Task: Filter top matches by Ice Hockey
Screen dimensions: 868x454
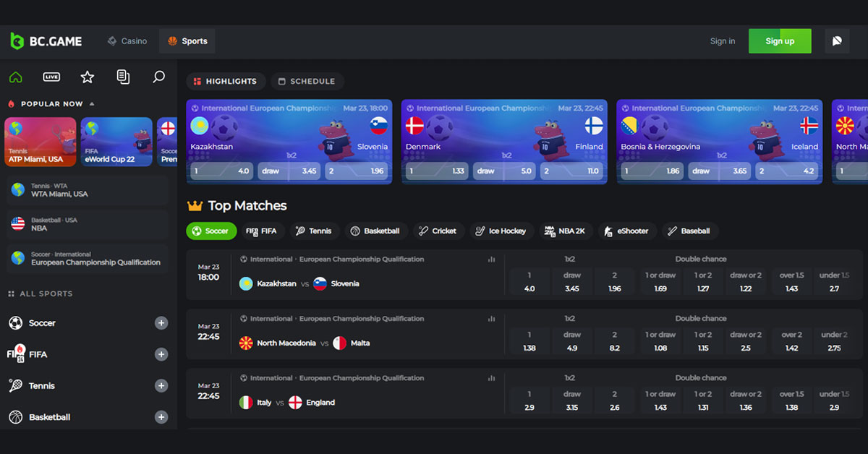Action: 501,231
